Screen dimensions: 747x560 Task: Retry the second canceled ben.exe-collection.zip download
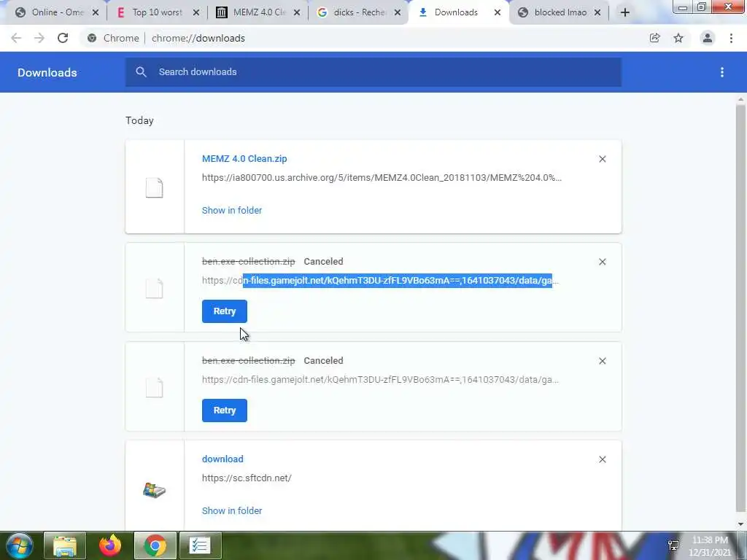[x=225, y=411]
